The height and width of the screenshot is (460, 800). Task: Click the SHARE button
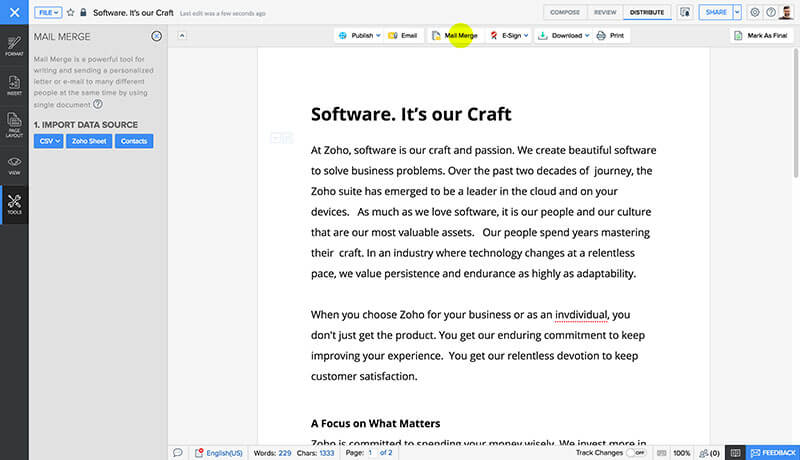coord(716,12)
